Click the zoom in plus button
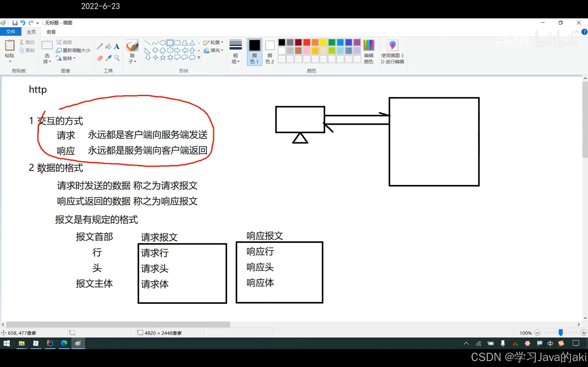 (584, 333)
